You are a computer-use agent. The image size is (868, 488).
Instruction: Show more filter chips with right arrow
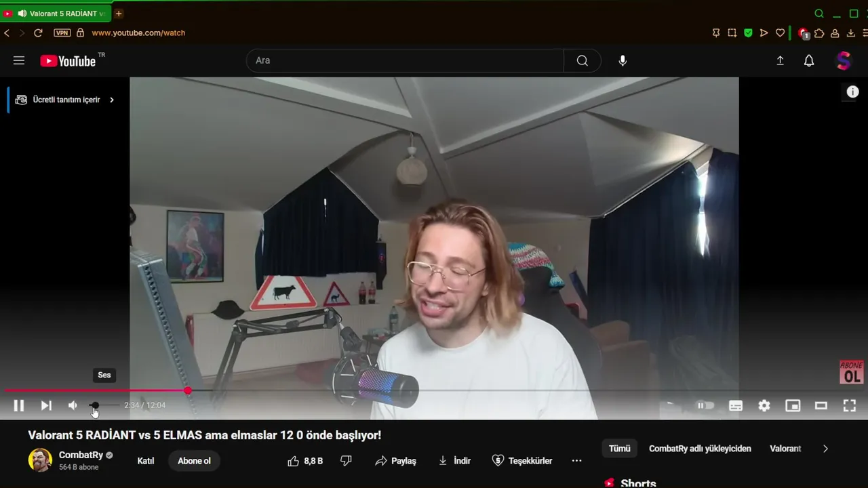(x=825, y=449)
